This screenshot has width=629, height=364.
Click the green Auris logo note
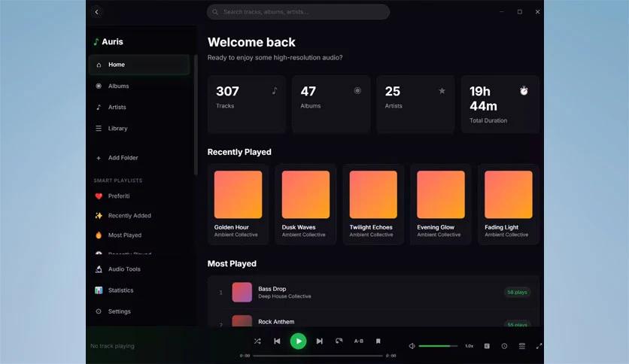tap(96, 41)
